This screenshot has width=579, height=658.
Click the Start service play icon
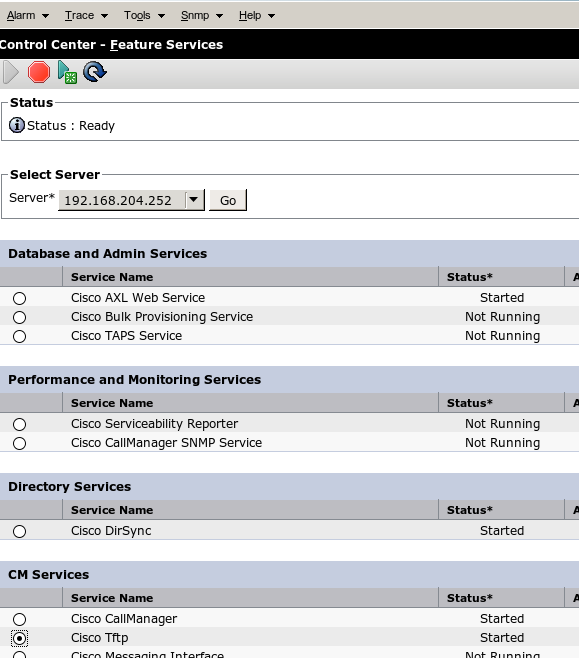click(11, 72)
